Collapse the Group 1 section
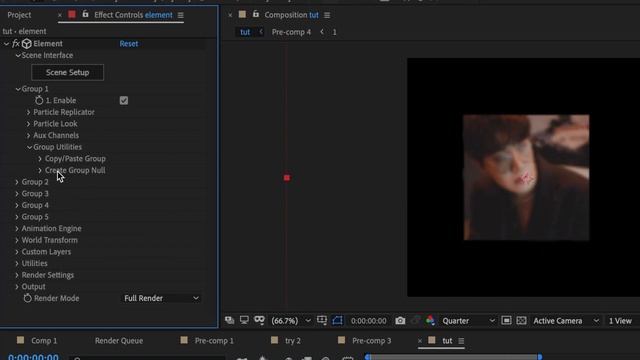The width and height of the screenshot is (640, 360). click(x=18, y=89)
